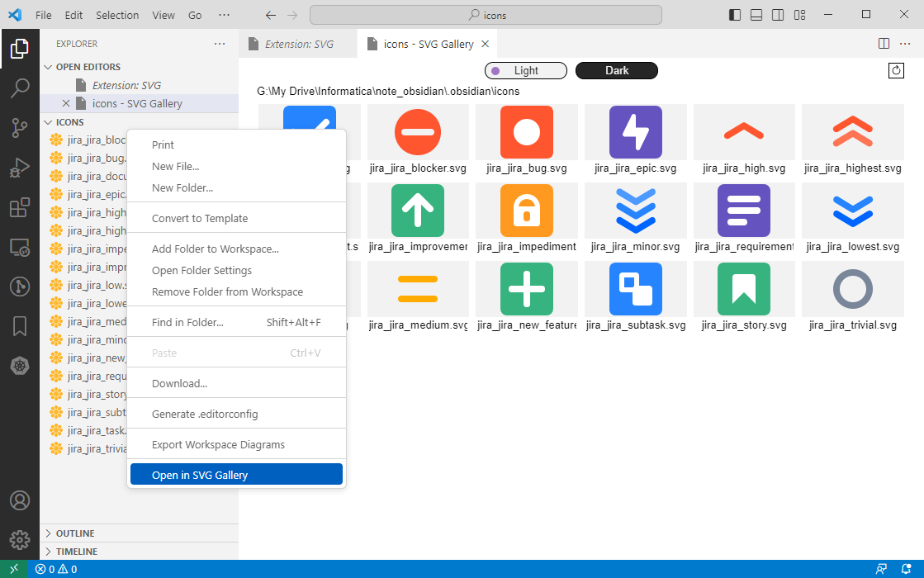Toggle the Panel layout button
The height and width of the screenshot is (578, 924).
point(756,15)
